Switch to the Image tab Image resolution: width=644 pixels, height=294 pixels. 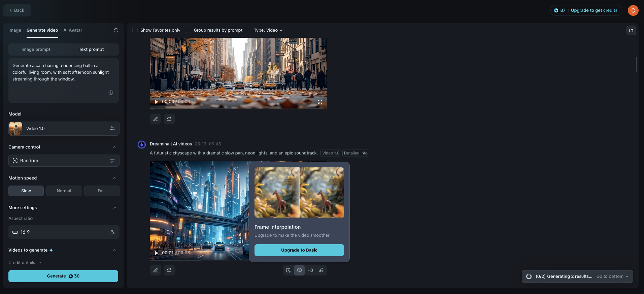(15, 30)
